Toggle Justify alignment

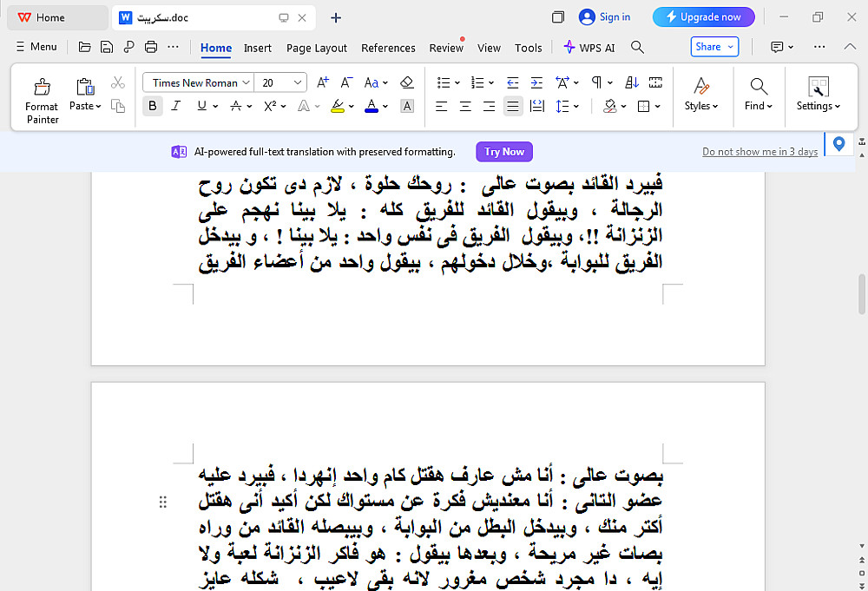click(513, 106)
